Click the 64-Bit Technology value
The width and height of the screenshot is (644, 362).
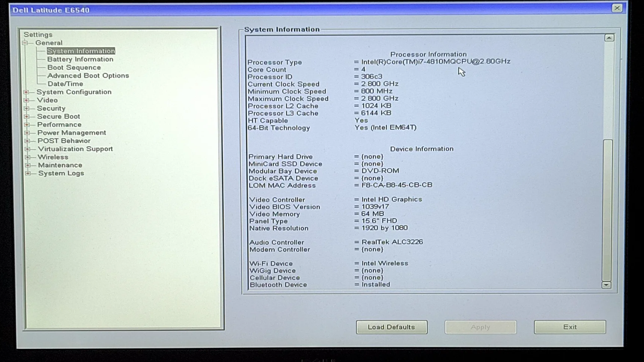pyautogui.click(x=386, y=128)
